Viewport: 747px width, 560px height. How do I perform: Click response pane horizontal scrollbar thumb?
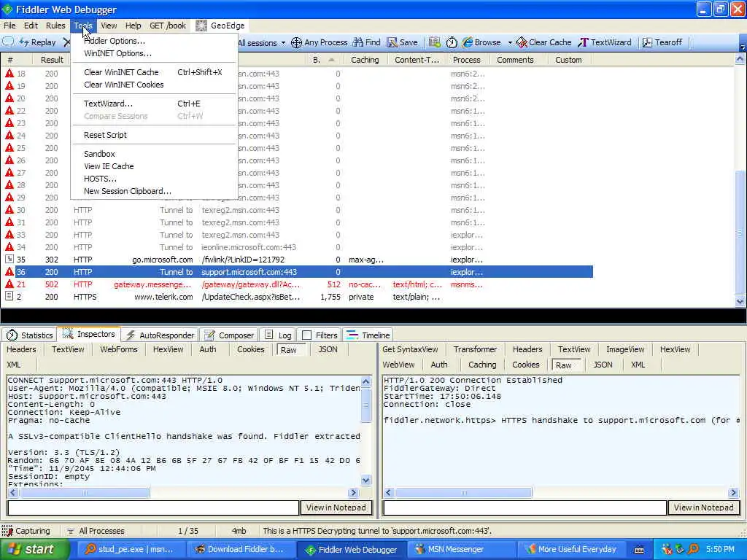pyautogui.click(x=463, y=492)
